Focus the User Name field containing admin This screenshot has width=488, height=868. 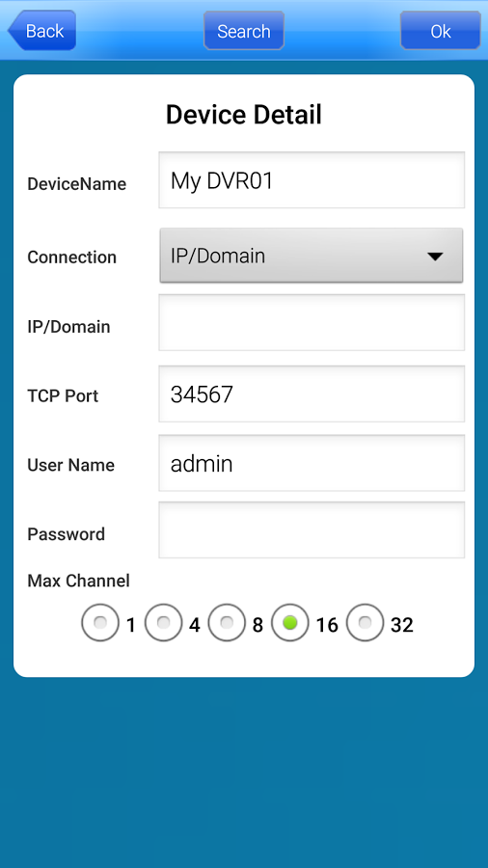pyautogui.click(x=312, y=463)
